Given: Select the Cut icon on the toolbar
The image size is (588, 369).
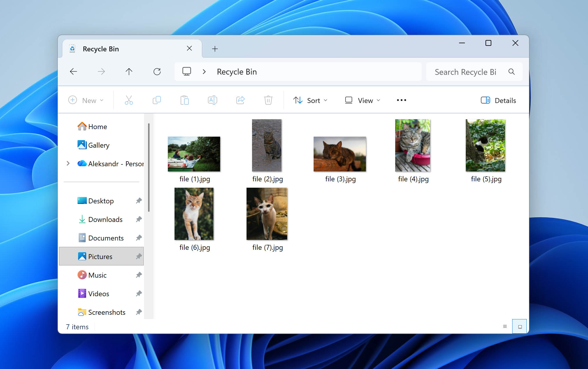Looking at the screenshot, I should click(x=129, y=100).
